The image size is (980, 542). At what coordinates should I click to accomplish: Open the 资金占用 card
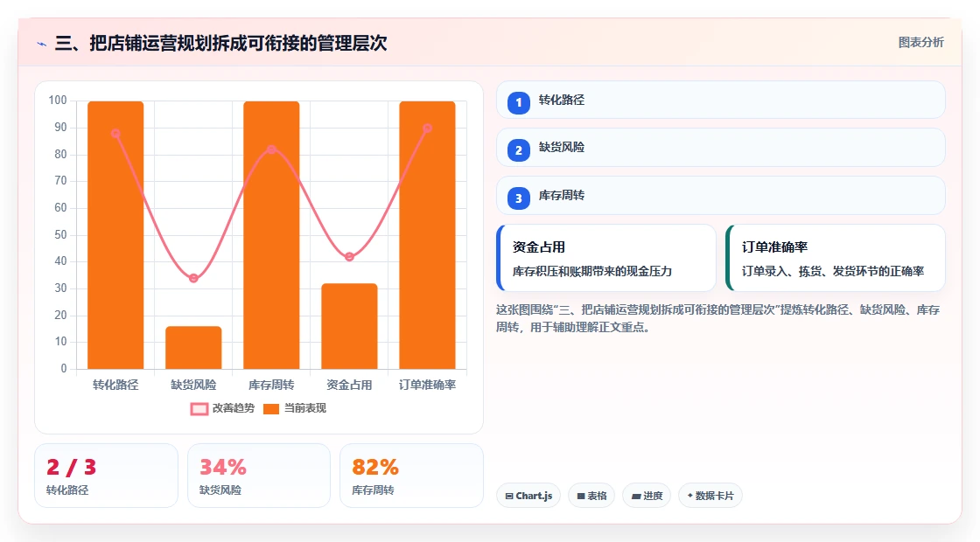point(606,258)
